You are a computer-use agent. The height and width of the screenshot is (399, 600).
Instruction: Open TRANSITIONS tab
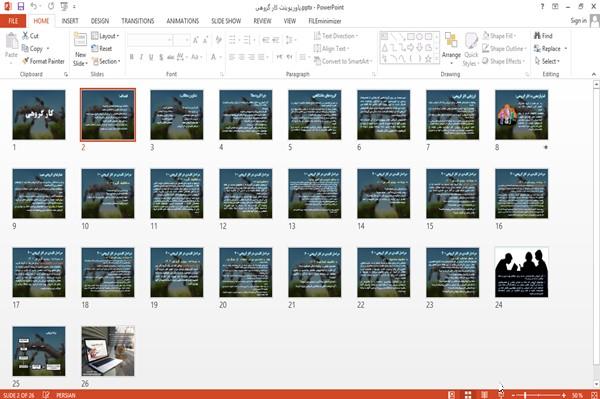pos(138,21)
